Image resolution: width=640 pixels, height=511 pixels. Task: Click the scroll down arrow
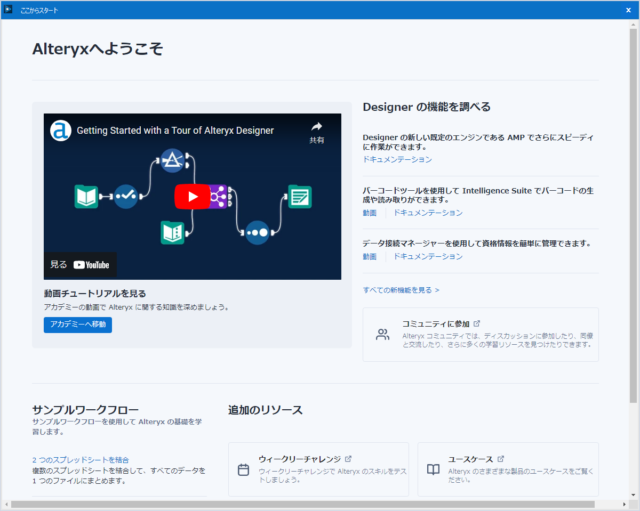pyautogui.click(x=633, y=495)
